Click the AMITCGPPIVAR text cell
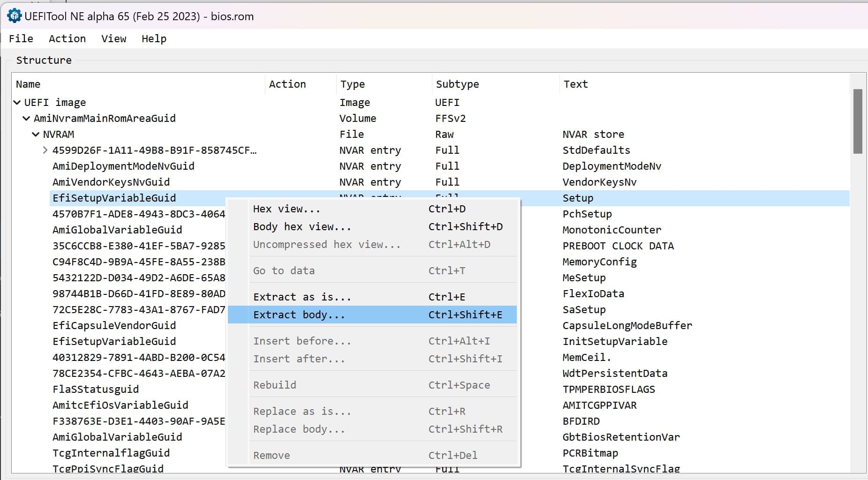The height and width of the screenshot is (480, 868). tap(600, 405)
